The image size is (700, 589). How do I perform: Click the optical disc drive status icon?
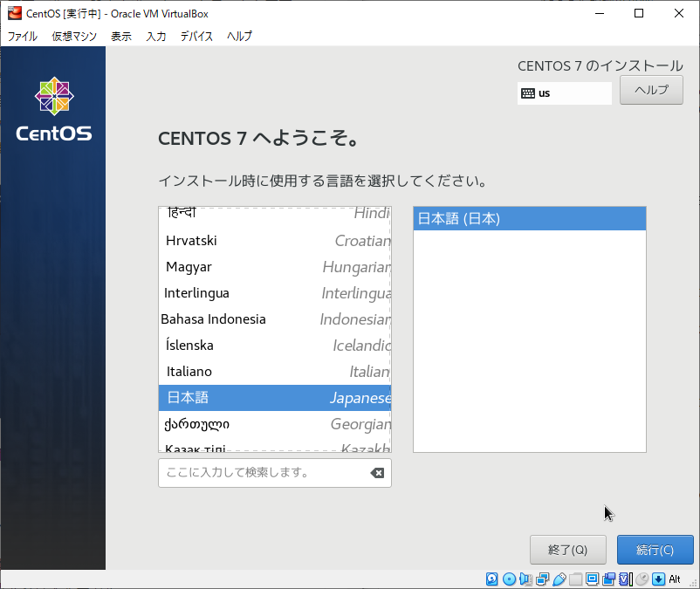[x=507, y=579]
